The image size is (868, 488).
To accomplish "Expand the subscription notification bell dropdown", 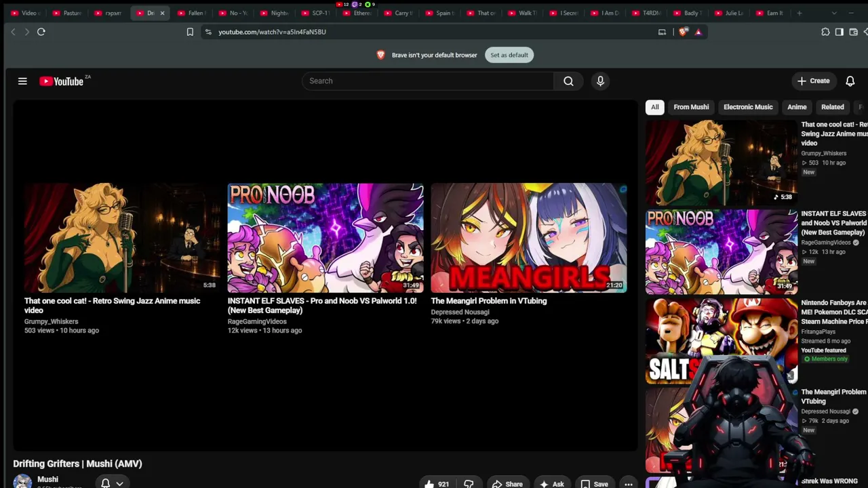I will [x=112, y=483].
